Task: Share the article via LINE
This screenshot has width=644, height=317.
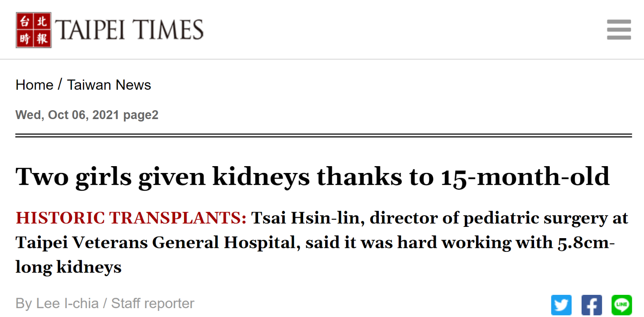Action: 621,305
